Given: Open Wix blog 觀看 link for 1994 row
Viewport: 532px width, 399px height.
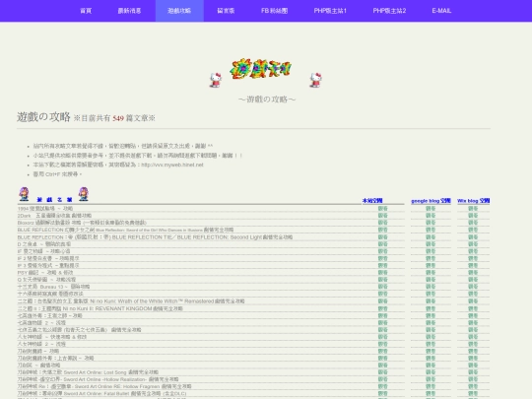Looking at the screenshot, I should (473, 208).
